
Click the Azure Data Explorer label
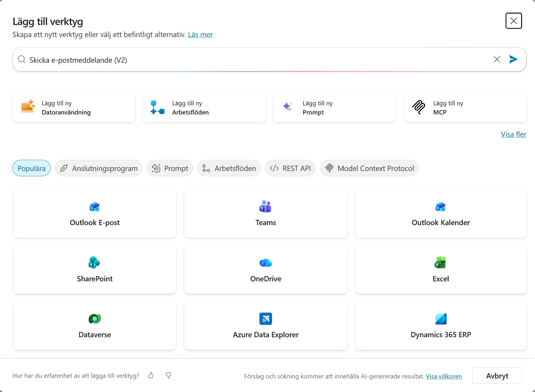click(266, 335)
